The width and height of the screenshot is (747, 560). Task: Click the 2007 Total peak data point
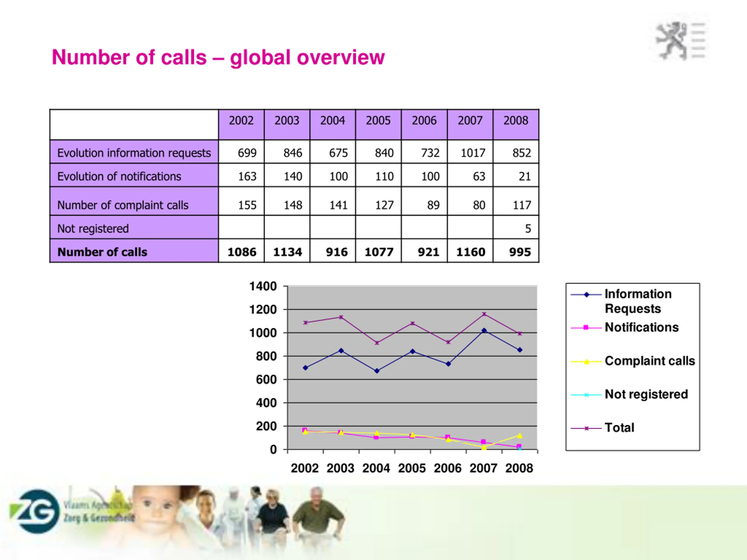(x=484, y=314)
